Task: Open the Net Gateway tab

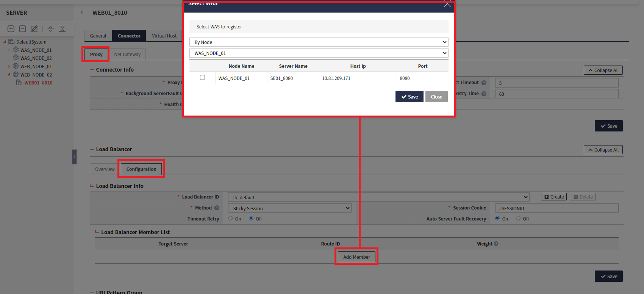Action: tap(127, 55)
